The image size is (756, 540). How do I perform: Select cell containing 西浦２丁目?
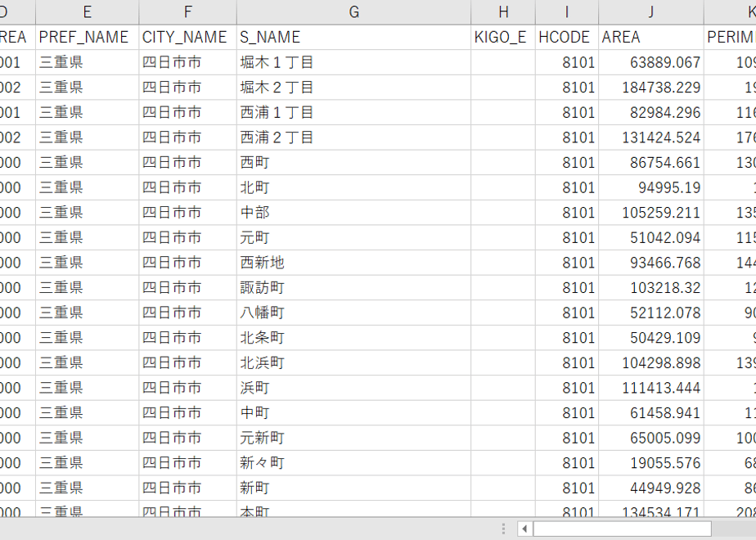(354, 137)
